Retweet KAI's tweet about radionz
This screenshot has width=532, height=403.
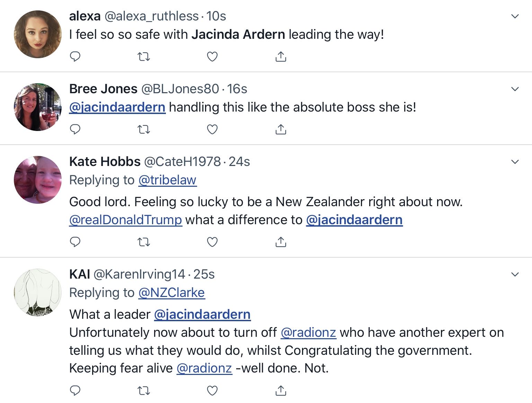(144, 391)
